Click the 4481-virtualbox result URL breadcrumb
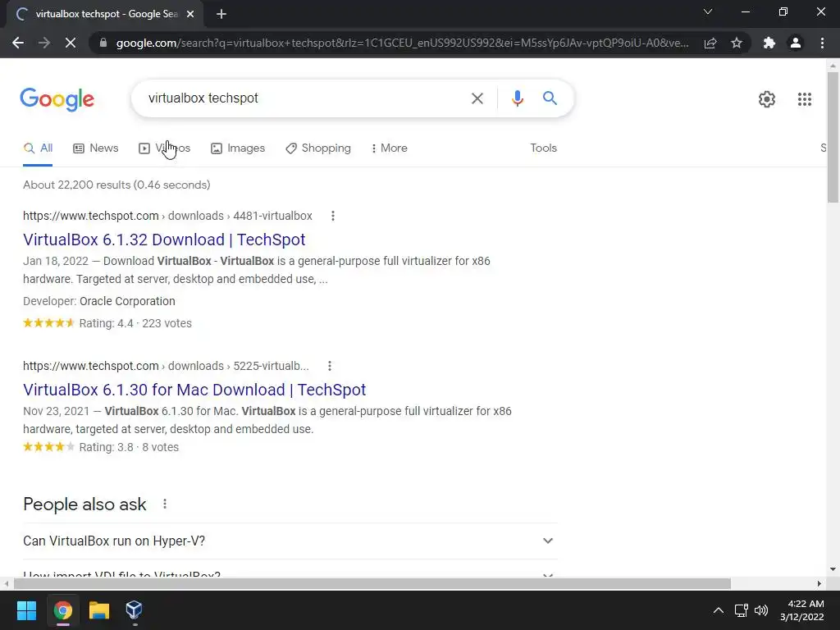The height and width of the screenshot is (630, 840). [x=167, y=216]
